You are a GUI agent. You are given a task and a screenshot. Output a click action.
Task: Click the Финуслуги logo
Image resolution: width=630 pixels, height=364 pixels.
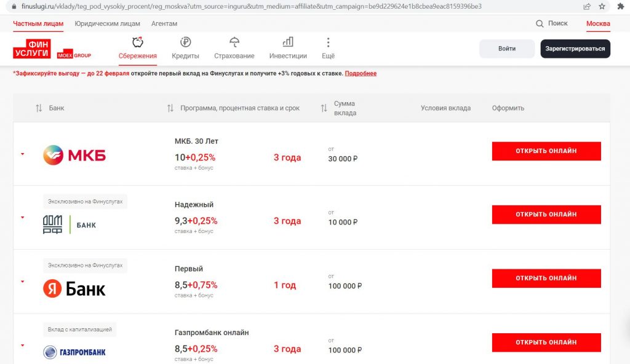[x=32, y=49]
